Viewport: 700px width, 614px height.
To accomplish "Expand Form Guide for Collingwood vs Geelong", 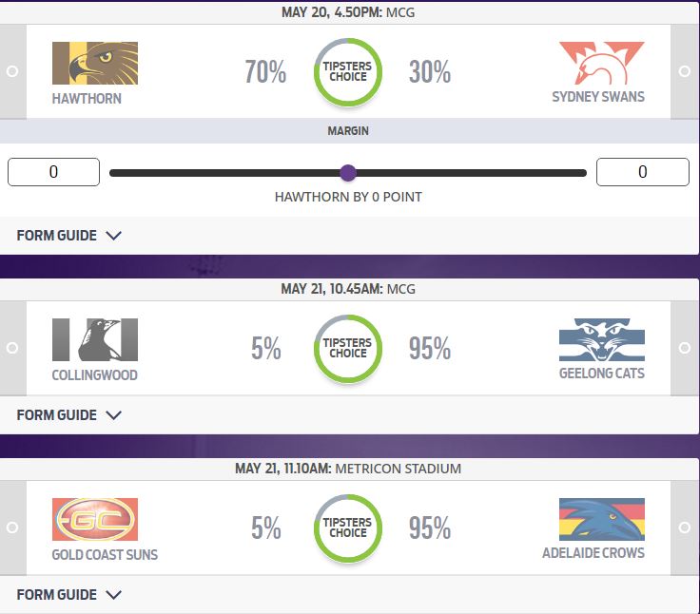I will [69, 415].
